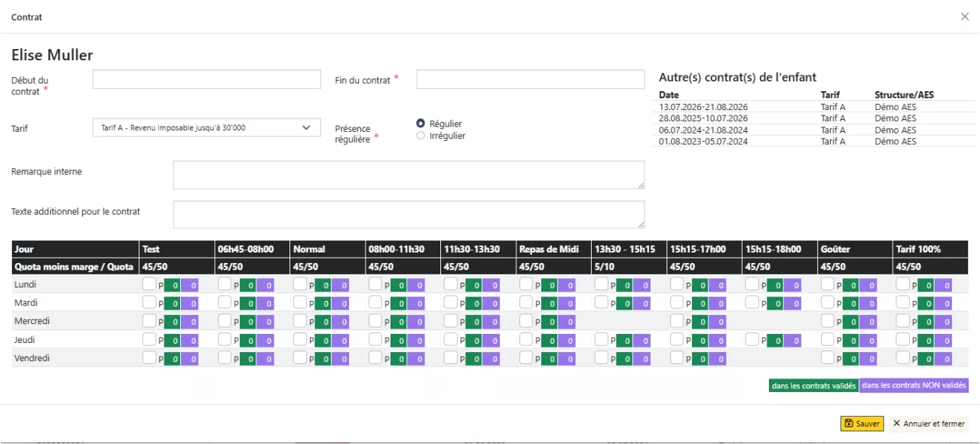Click purple 'dans les contrats NON validés' legend

pyautogui.click(x=914, y=386)
